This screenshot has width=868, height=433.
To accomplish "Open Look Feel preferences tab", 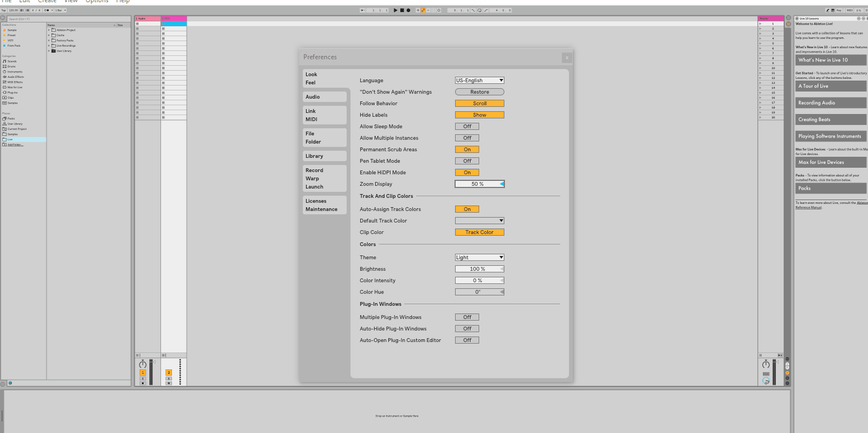I will [325, 78].
